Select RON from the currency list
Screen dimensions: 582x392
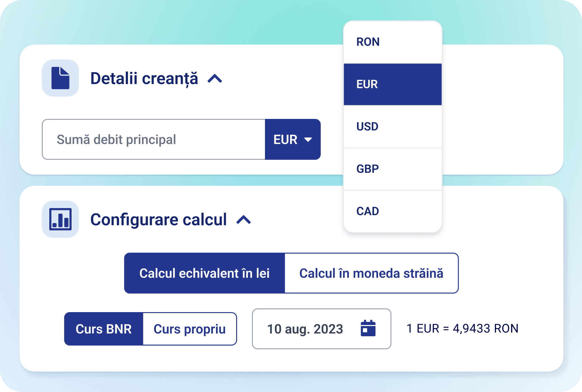pos(392,42)
